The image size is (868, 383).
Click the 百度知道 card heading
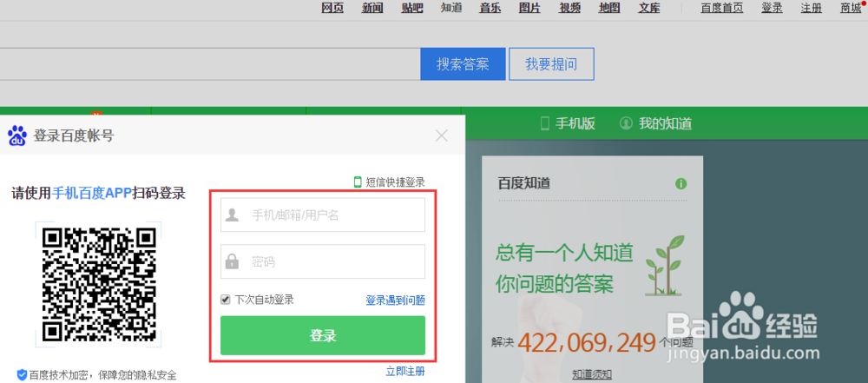(x=523, y=183)
